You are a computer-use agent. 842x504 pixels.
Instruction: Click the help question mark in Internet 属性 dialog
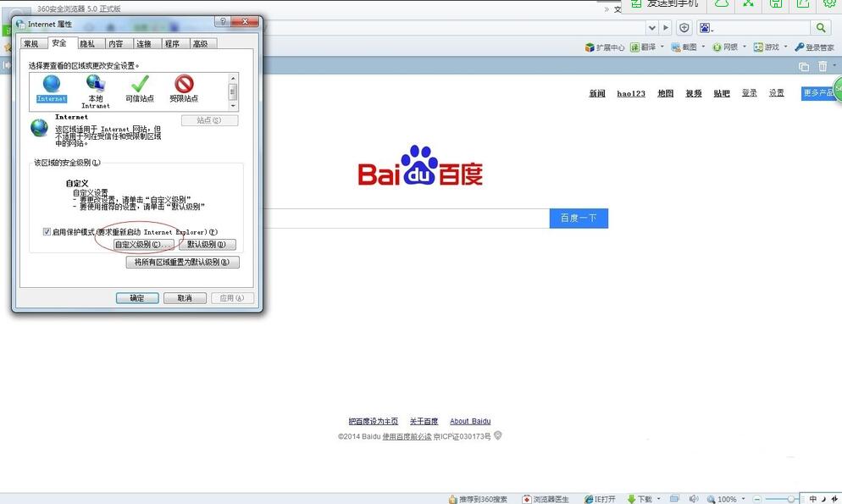click(x=222, y=21)
